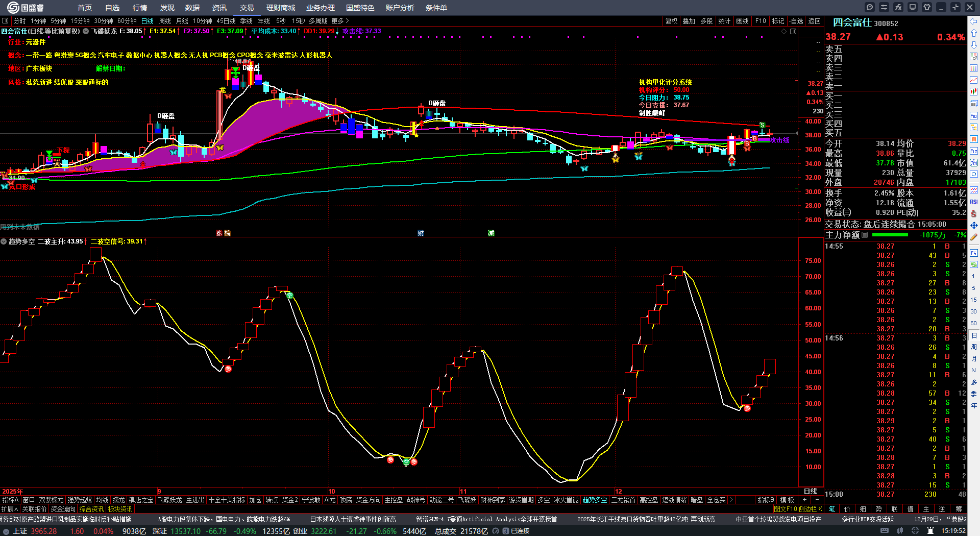Click the F10 button in chart toolbar
The image size is (980, 536).
[x=761, y=21]
